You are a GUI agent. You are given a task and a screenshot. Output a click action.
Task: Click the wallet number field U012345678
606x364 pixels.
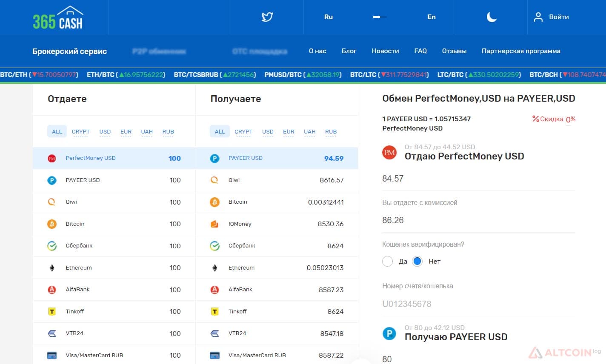tap(479, 304)
